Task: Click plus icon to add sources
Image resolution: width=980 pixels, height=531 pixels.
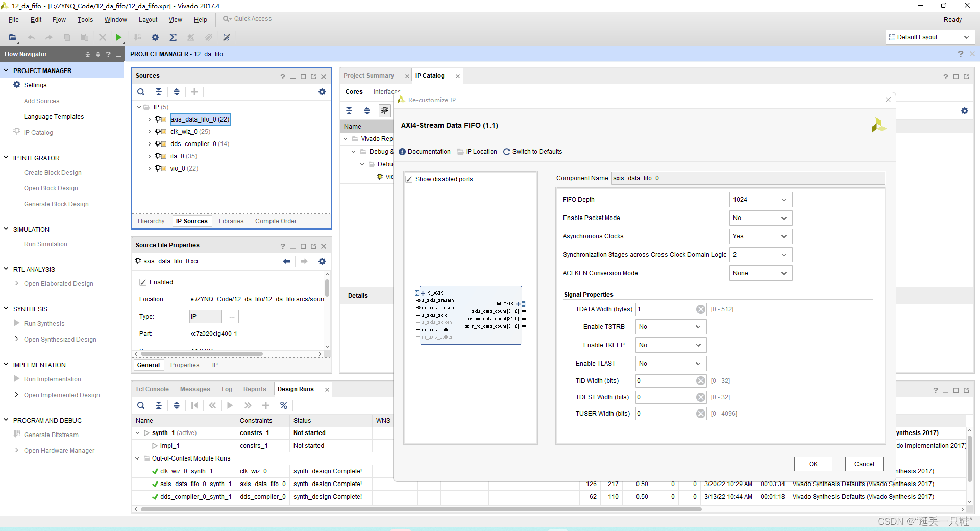Action: pos(194,92)
